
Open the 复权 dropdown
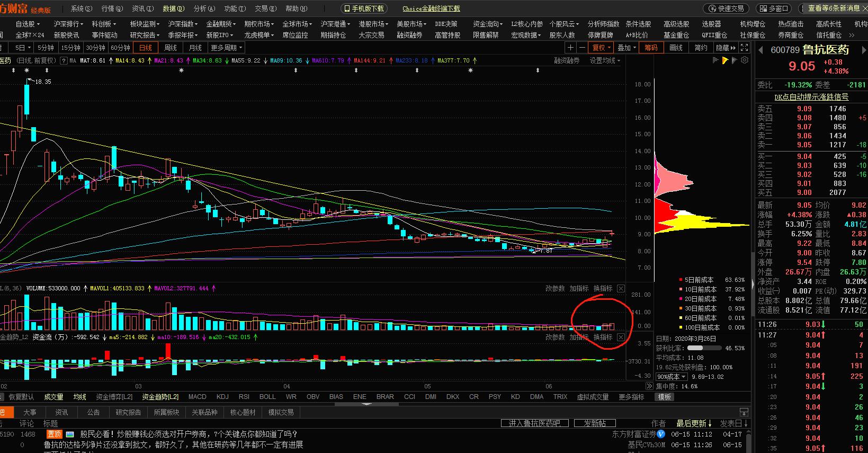[x=602, y=48]
